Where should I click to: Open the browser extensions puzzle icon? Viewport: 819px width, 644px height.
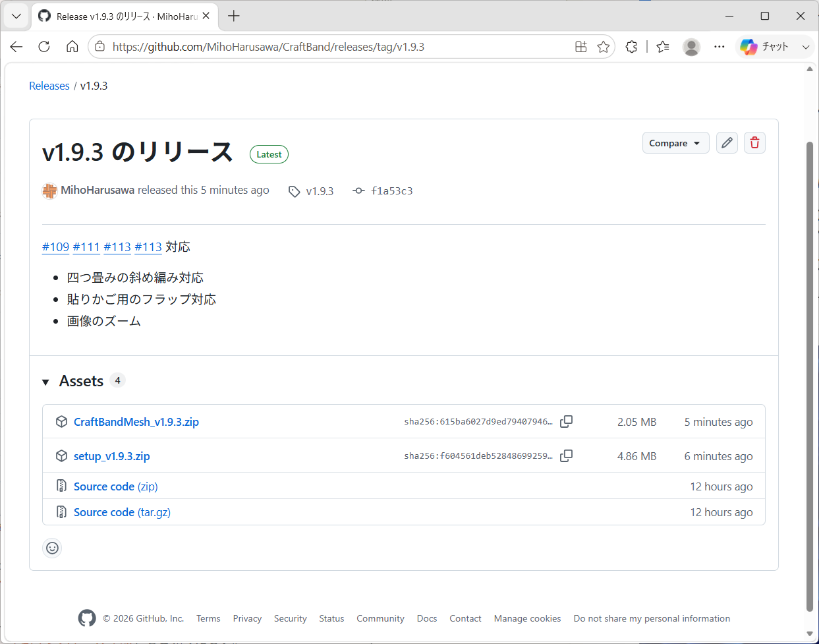click(x=631, y=47)
